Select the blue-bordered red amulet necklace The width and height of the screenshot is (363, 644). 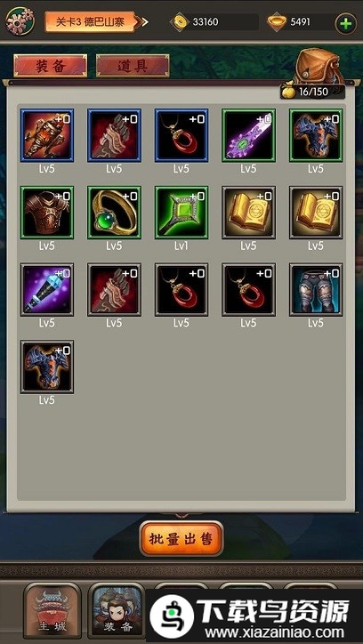pyautogui.click(x=181, y=135)
